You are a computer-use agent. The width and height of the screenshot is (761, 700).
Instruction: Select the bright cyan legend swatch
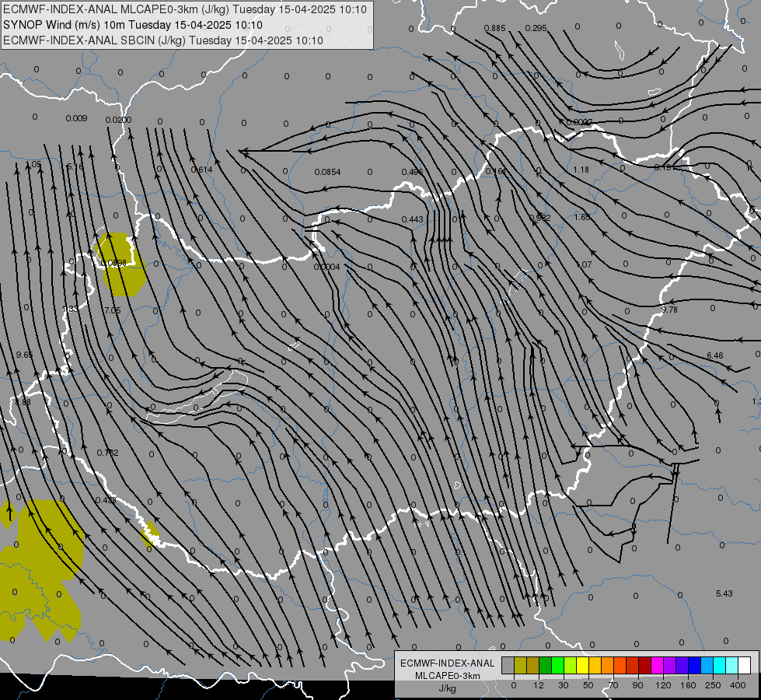719,665
